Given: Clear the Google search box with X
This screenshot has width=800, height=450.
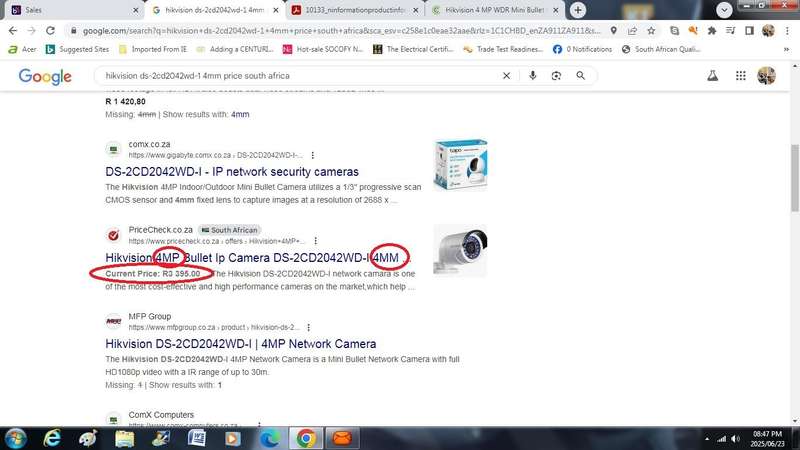Looking at the screenshot, I should click(506, 76).
